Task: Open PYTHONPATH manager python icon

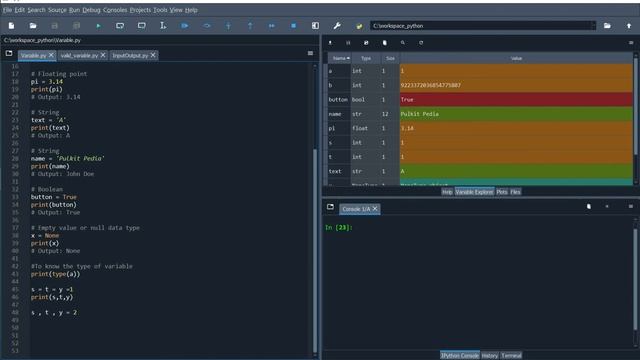Action: [x=359, y=26]
